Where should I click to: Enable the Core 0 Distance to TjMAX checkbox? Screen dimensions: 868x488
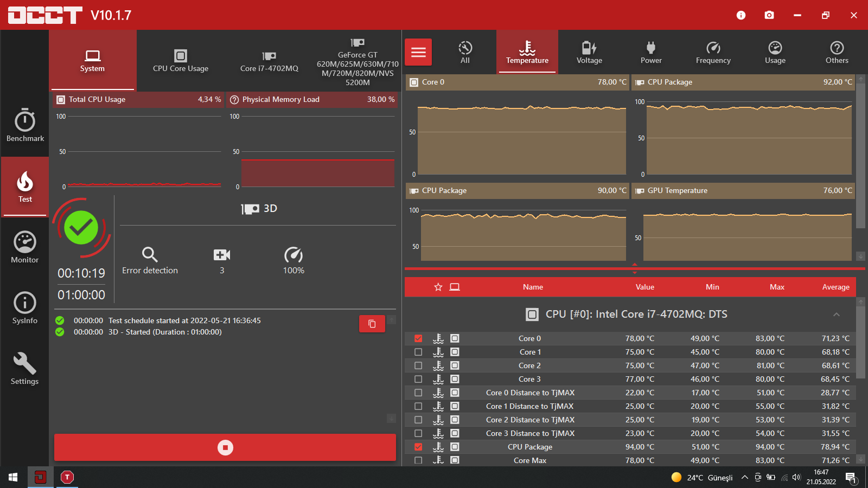tap(418, 393)
